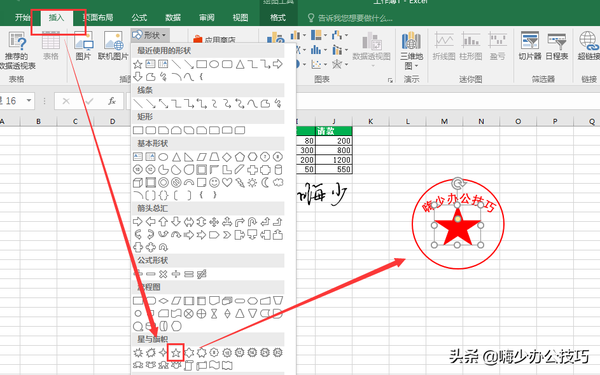Insert a Timeline (日程表) filter
The width and height of the screenshot is (600, 375).
556,46
